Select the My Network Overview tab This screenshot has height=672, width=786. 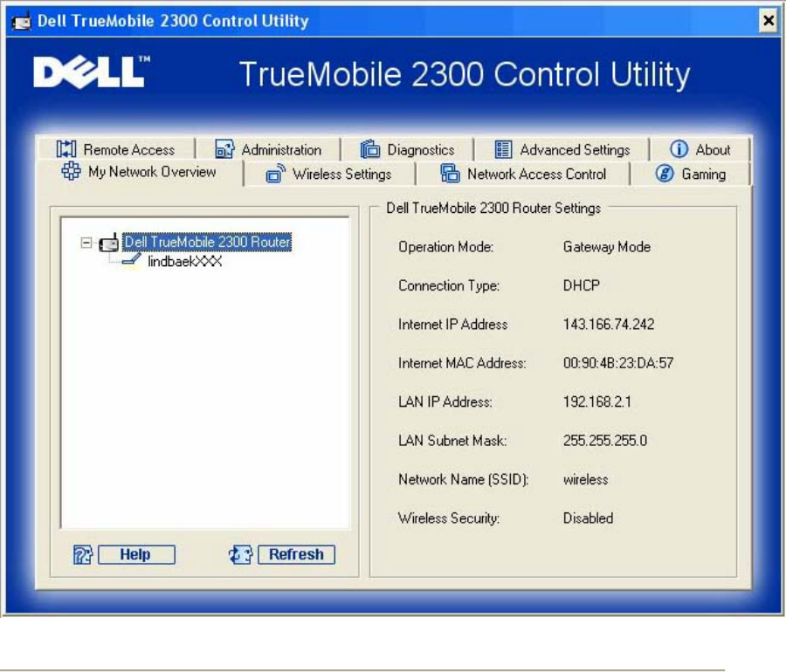point(139,172)
